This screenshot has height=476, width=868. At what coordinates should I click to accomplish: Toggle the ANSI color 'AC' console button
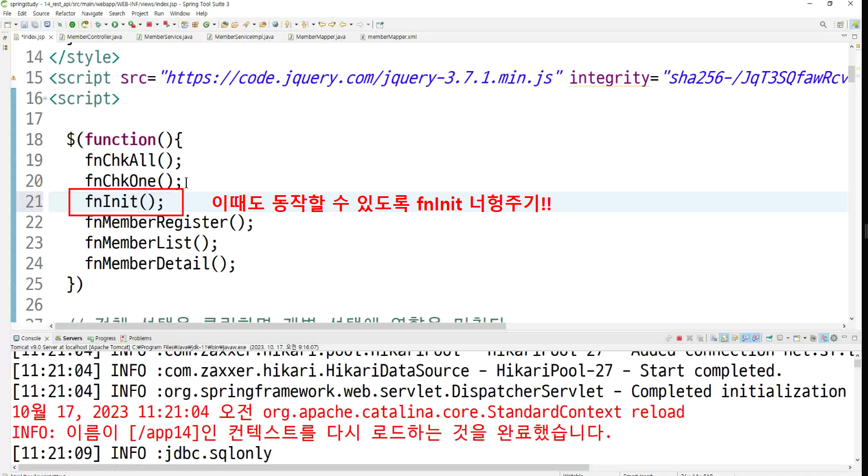click(824, 338)
